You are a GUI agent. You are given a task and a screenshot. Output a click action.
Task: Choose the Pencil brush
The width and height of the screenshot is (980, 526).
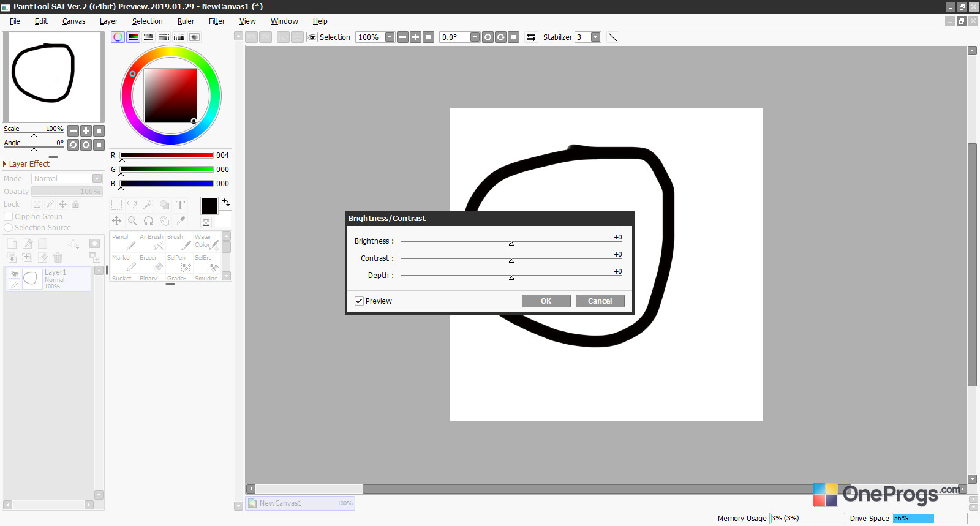[x=124, y=242]
